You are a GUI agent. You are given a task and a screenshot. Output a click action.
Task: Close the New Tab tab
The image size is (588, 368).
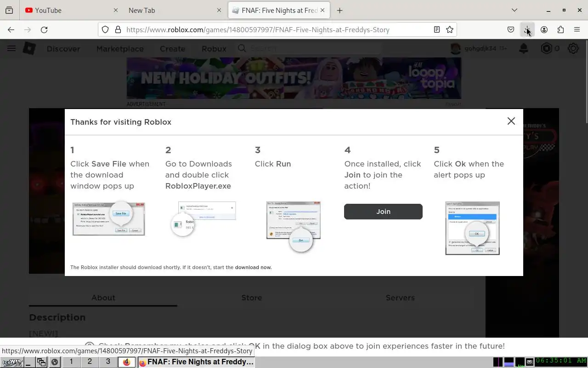pos(219,10)
